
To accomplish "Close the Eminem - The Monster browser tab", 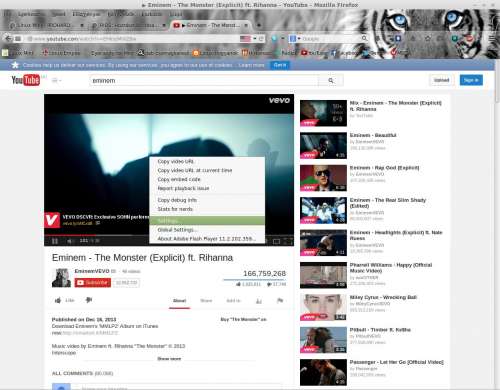I will (x=246, y=25).
